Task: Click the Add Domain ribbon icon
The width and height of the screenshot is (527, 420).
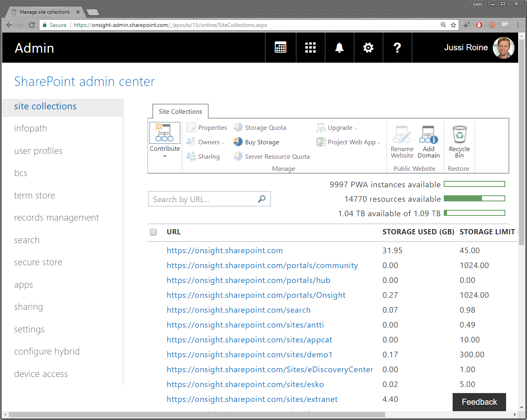Action: pyautogui.click(x=429, y=141)
